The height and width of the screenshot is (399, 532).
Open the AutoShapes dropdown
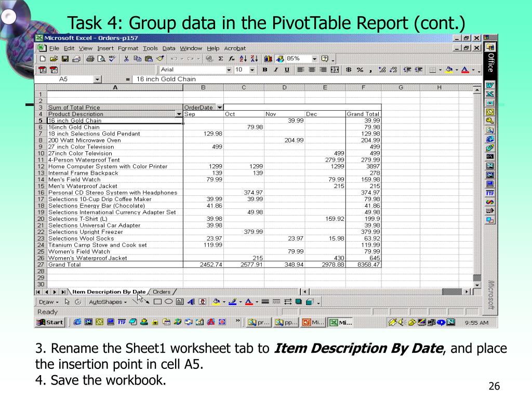(108, 302)
